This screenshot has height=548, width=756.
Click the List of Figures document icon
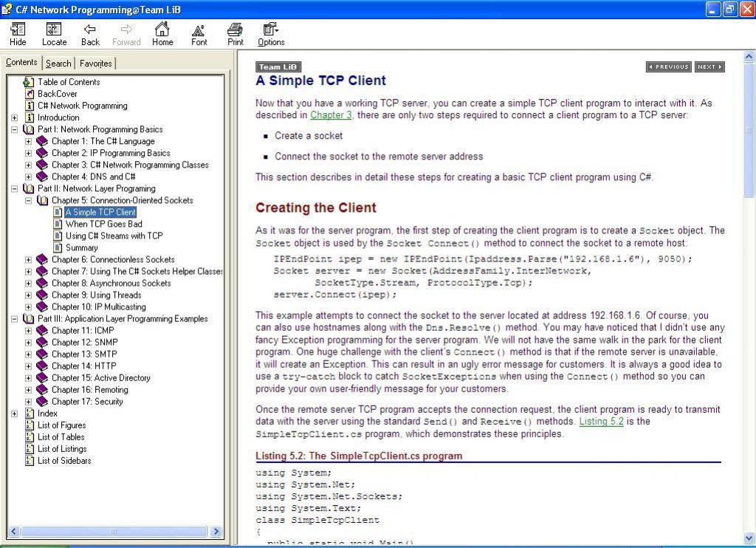coord(30,425)
